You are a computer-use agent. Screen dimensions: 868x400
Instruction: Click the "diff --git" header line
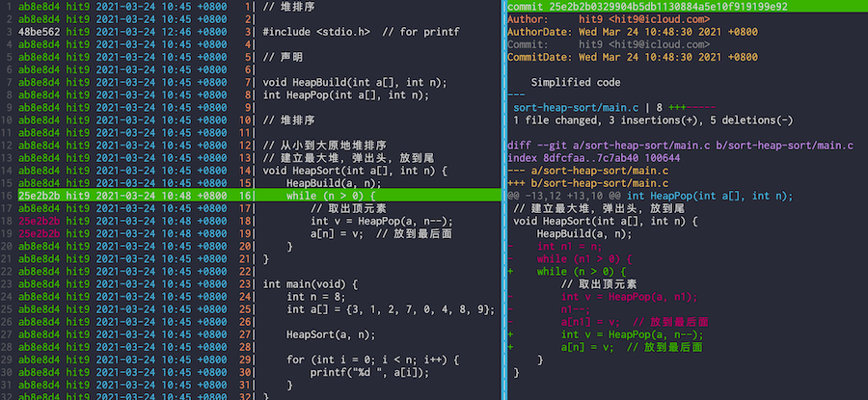[680, 146]
